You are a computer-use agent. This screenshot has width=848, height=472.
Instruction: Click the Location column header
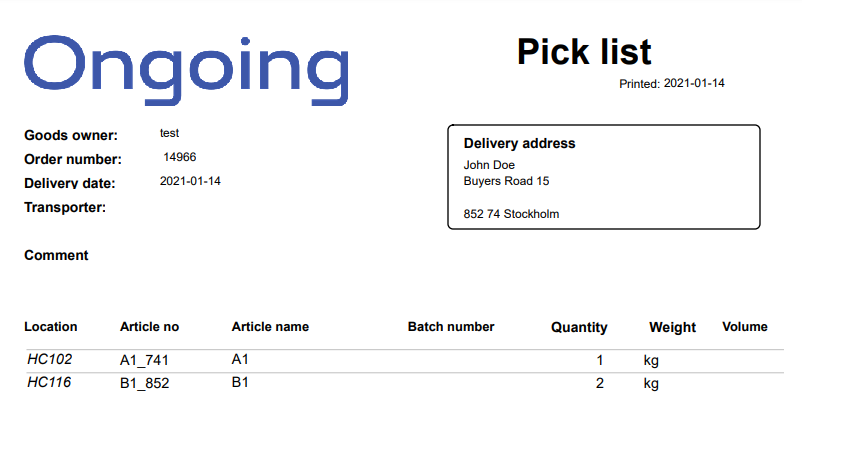[51, 327]
